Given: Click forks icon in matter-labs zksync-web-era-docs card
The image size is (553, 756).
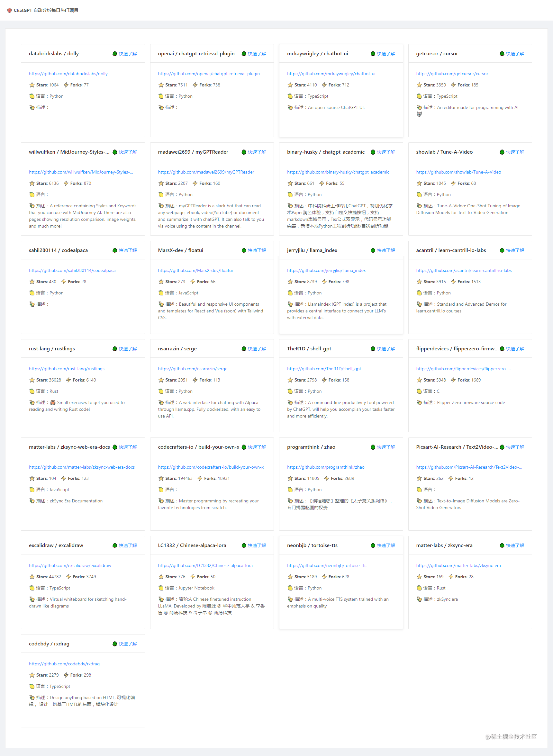Looking at the screenshot, I should point(63,479).
